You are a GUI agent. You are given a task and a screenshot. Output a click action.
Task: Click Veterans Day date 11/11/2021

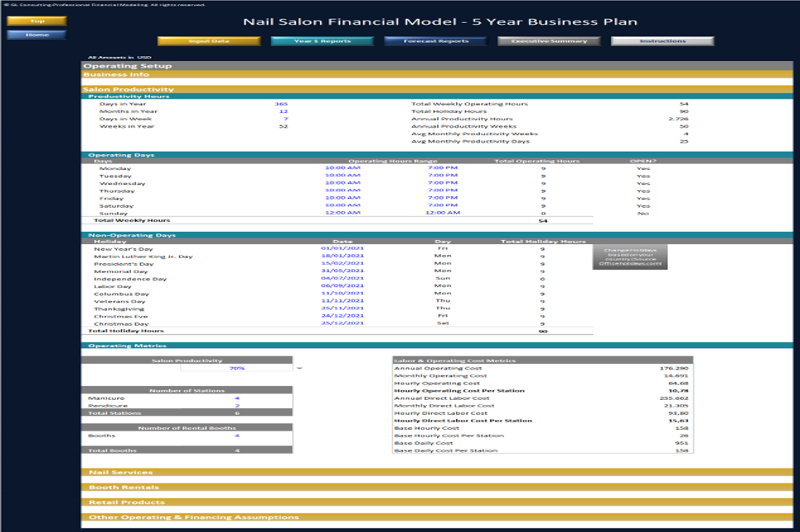pyautogui.click(x=342, y=301)
